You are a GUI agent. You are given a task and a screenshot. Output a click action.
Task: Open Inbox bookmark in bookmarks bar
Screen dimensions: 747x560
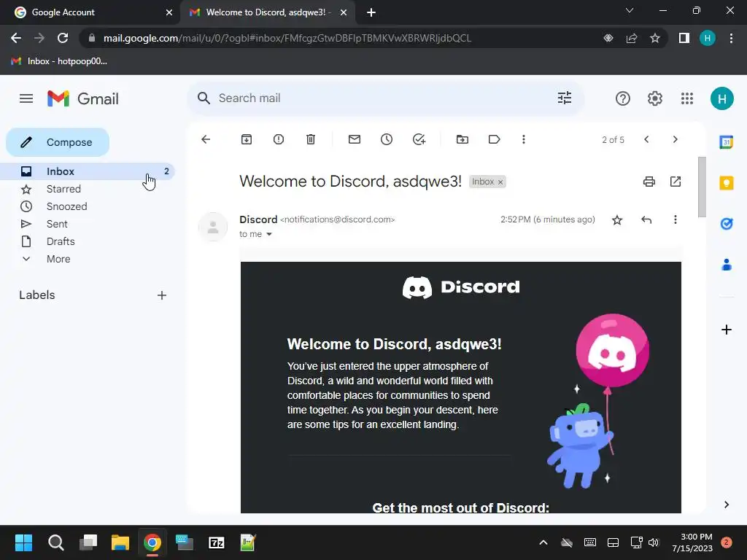(59, 61)
